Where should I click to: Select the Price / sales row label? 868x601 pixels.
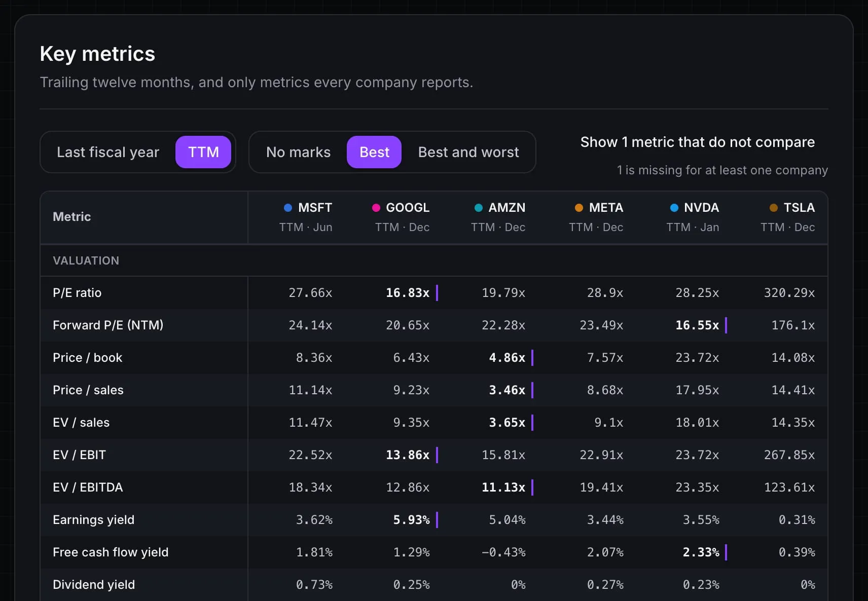[88, 390]
